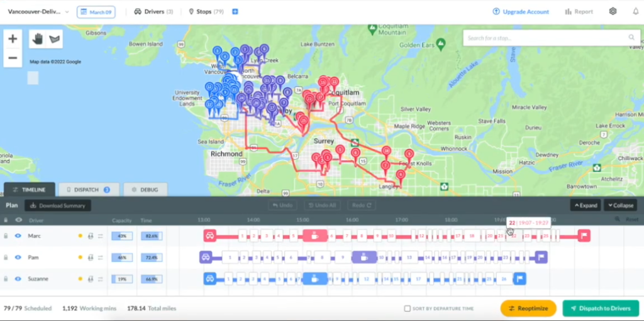Screen dimensions: 644x321
Task: Toggle visibility eye for Suzanne's route
Action: (18, 279)
